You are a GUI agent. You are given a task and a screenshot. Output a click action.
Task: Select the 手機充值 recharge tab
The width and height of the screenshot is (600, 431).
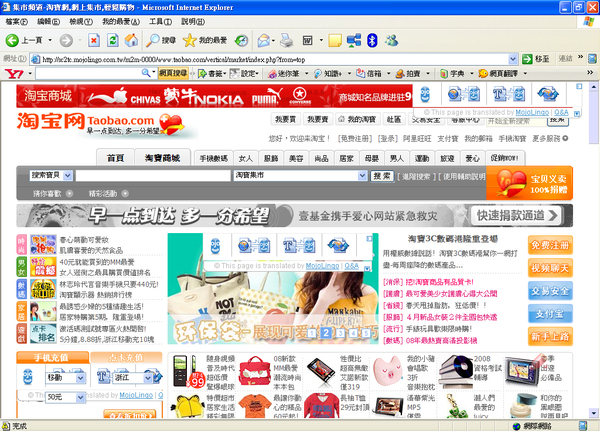52,358
